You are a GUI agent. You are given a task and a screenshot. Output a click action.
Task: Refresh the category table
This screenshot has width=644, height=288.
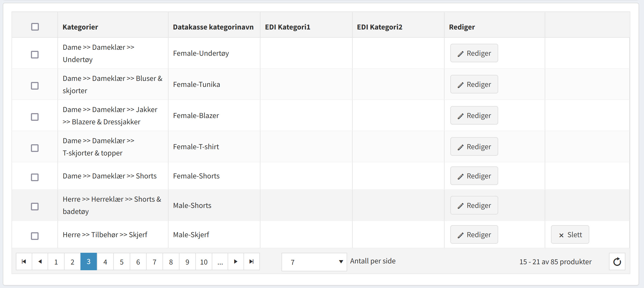617,262
